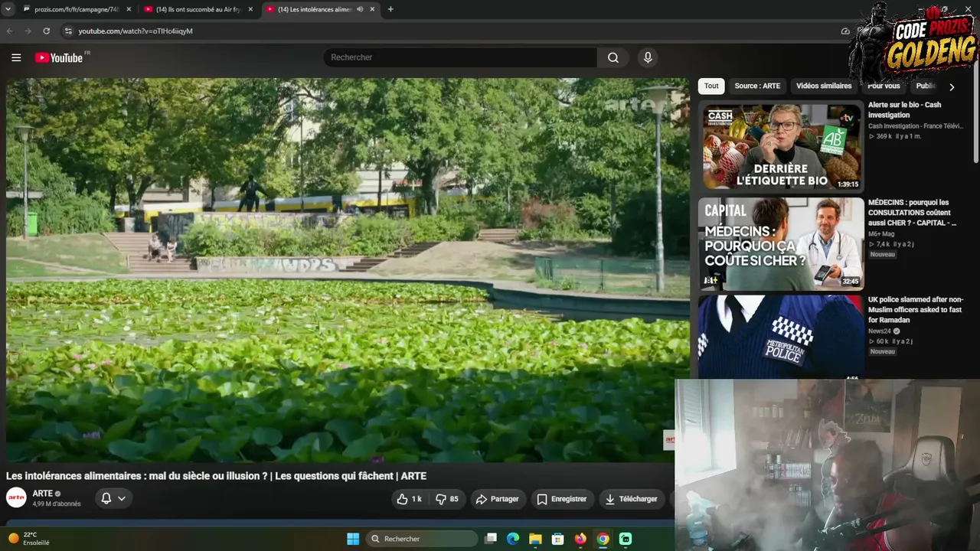The width and height of the screenshot is (980, 551).
Task: Select the 'Vidéos similaires' filter chip
Action: pyautogui.click(x=824, y=86)
